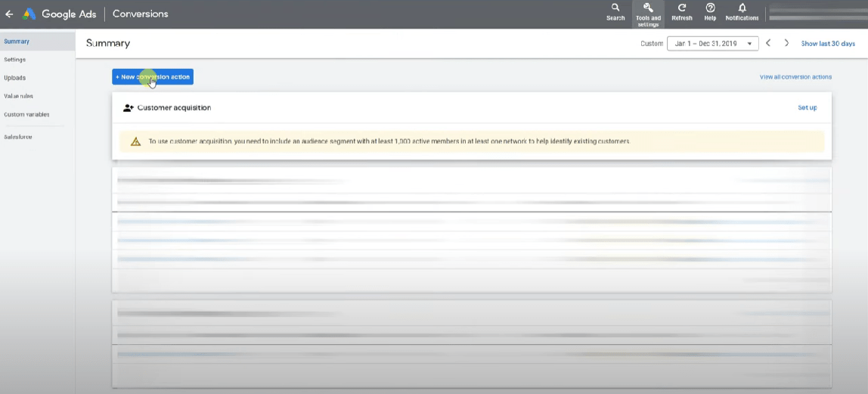Viewport: 868px width, 394px height.
Task: Expand the date range dropdown
Action: click(x=712, y=44)
